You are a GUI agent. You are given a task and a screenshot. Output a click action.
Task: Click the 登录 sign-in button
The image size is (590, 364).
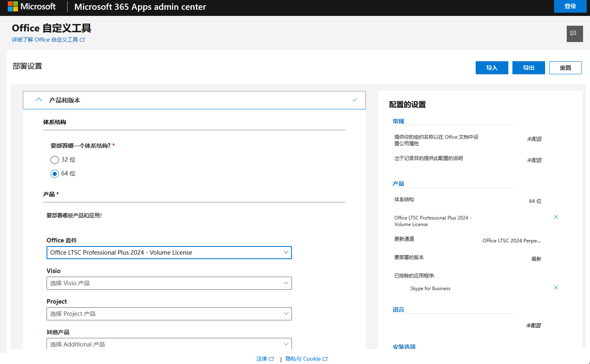570,6
